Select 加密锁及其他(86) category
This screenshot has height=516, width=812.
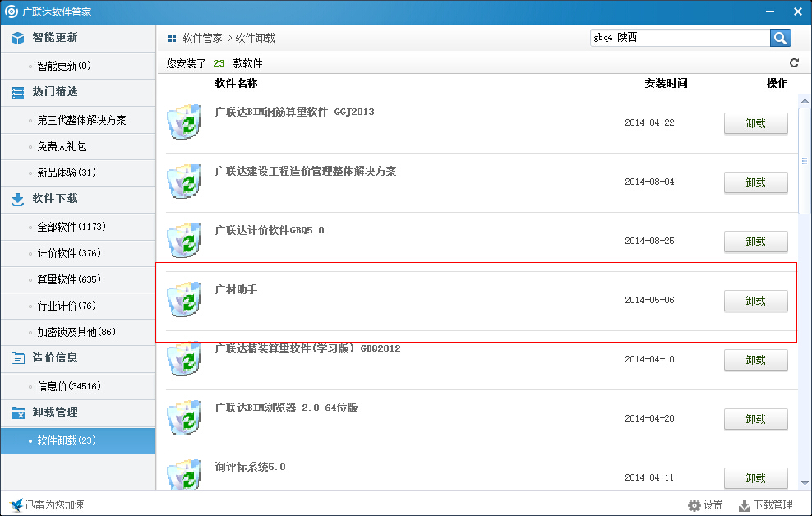[78, 332]
